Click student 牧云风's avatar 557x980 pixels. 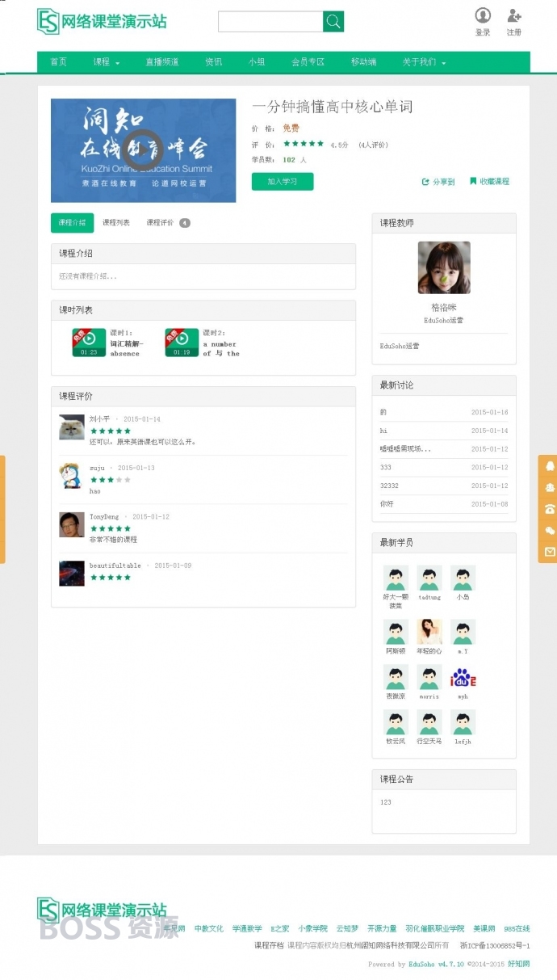[396, 722]
